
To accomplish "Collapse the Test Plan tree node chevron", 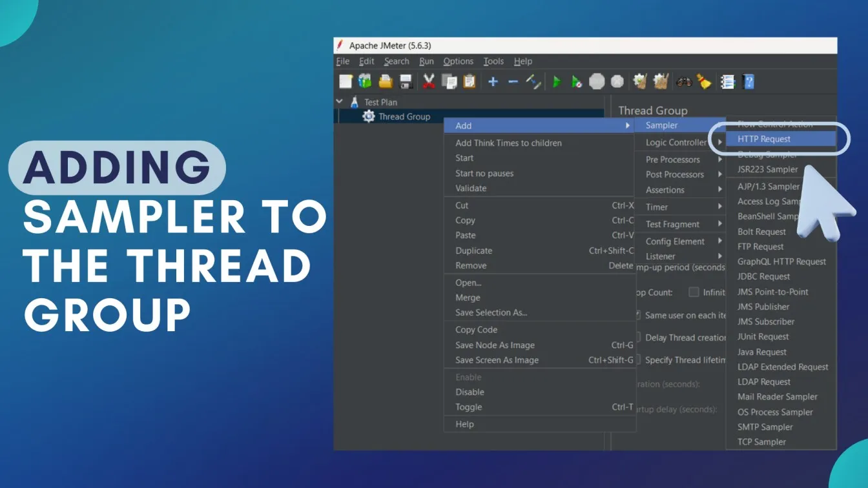I will click(340, 101).
